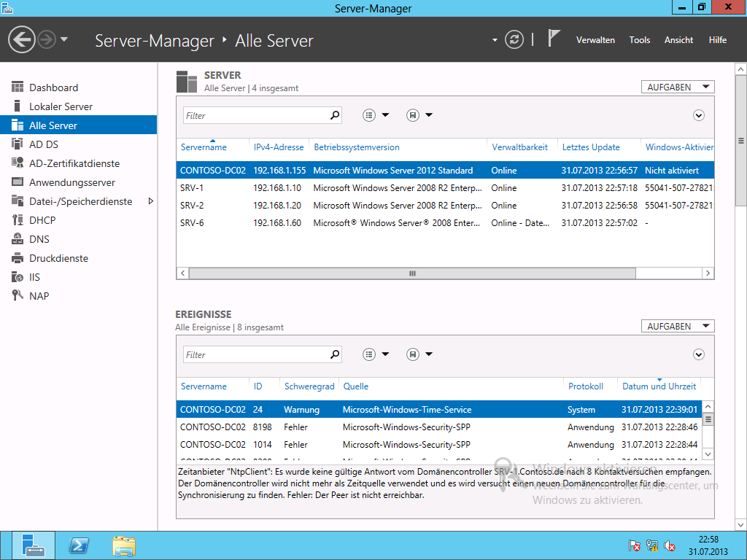The height and width of the screenshot is (560, 747).
Task: Launch PowerShell from the taskbar
Action: (79, 545)
